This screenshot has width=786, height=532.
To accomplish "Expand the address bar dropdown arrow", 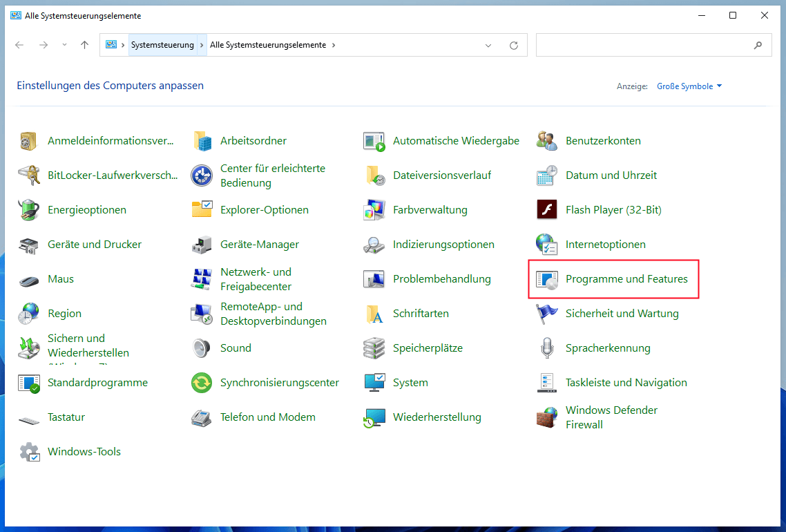I will point(488,45).
